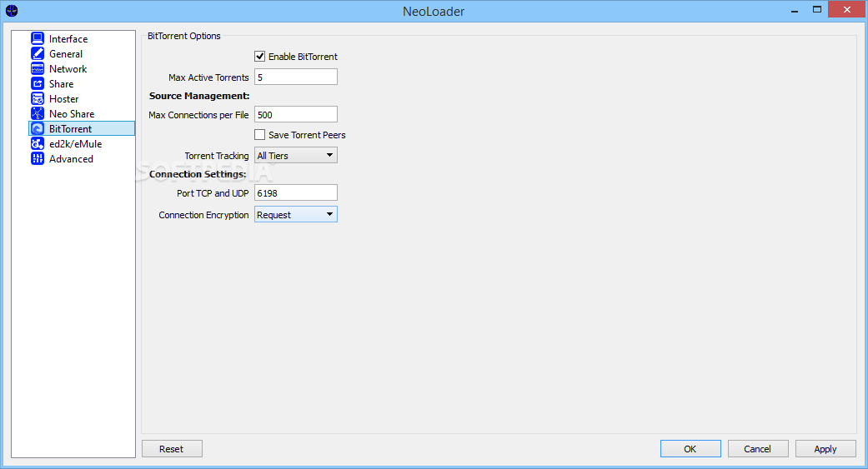Click the General pencil icon
868x469 pixels.
coord(37,53)
